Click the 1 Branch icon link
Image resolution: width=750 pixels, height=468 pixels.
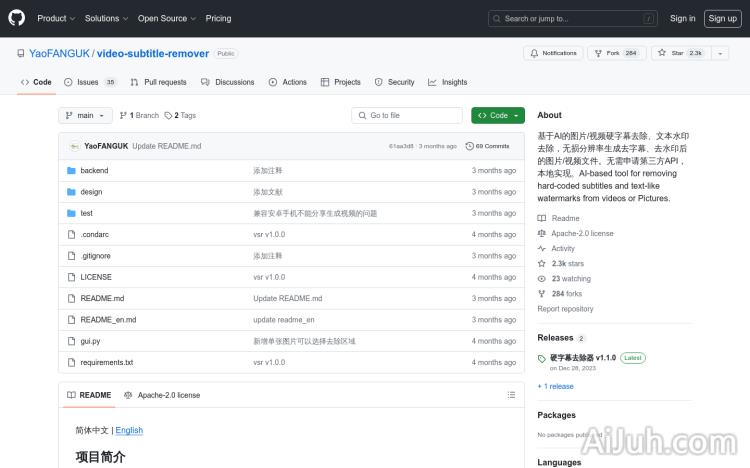tap(139, 115)
